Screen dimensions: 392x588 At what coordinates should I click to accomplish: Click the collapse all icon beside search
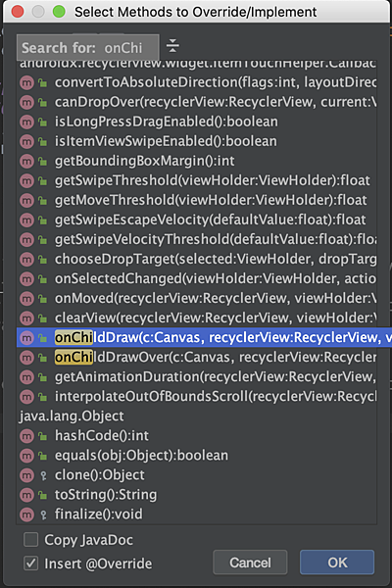(172, 46)
